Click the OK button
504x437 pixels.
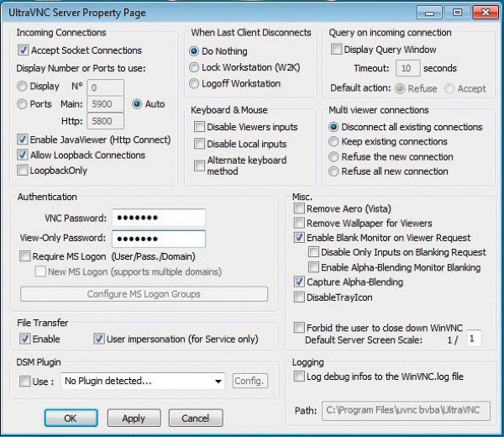(x=71, y=418)
